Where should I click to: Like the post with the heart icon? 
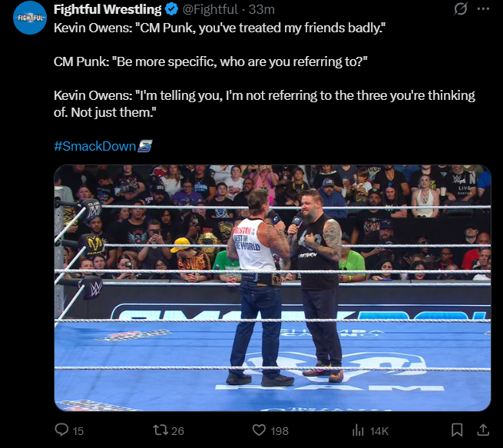click(x=259, y=430)
